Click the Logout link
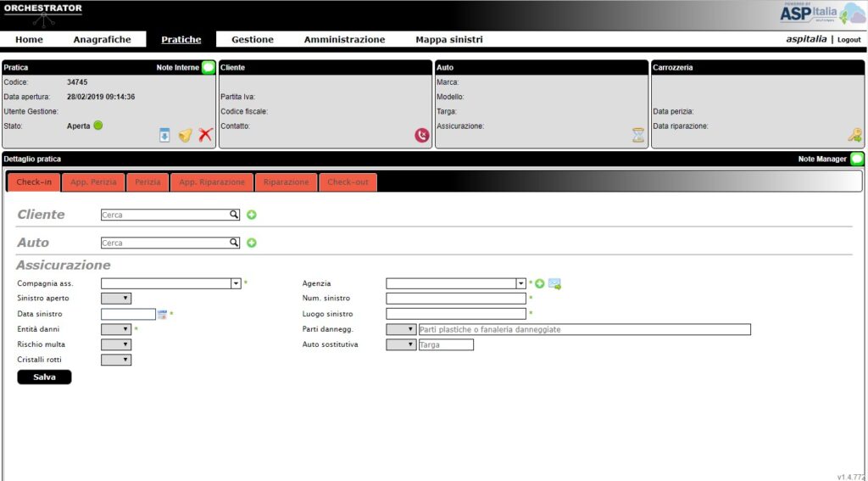The height and width of the screenshot is (481, 868). coord(849,40)
